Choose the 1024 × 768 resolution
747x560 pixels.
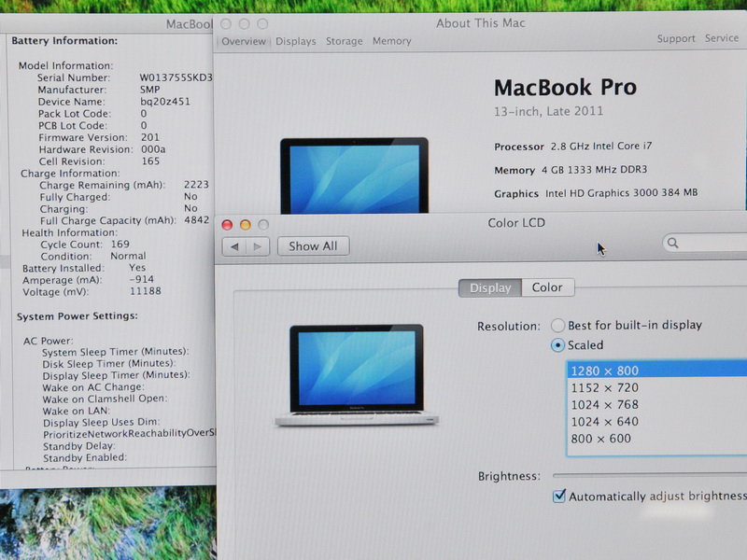point(657,405)
